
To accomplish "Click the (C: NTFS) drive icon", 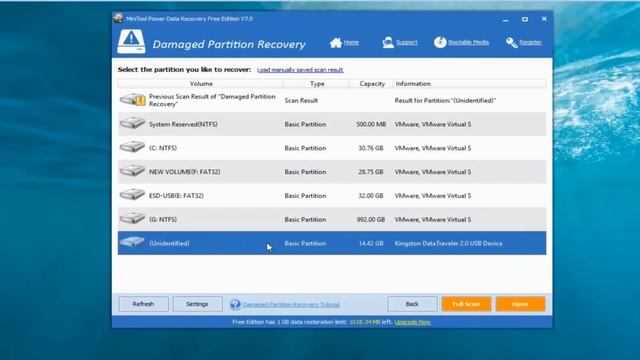I will click(132, 147).
